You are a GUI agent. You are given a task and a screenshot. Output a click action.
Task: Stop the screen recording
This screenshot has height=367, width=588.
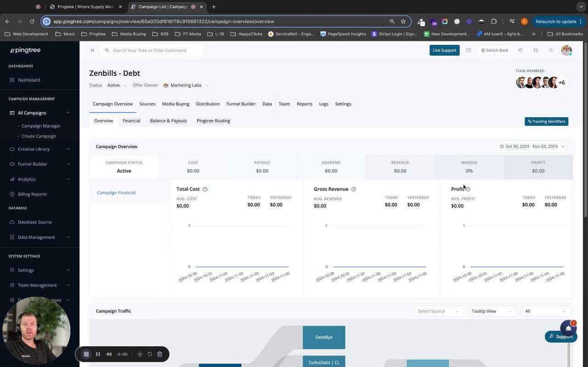click(x=86, y=354)
